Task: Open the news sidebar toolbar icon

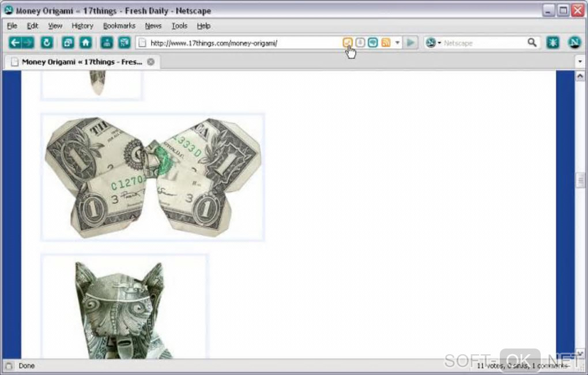Action: (x=124, y=43)
